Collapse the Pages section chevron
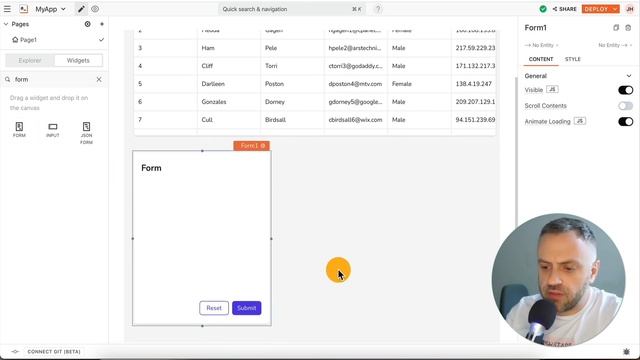The width and height of the screenshot is (640, 360). pos(6,24)
